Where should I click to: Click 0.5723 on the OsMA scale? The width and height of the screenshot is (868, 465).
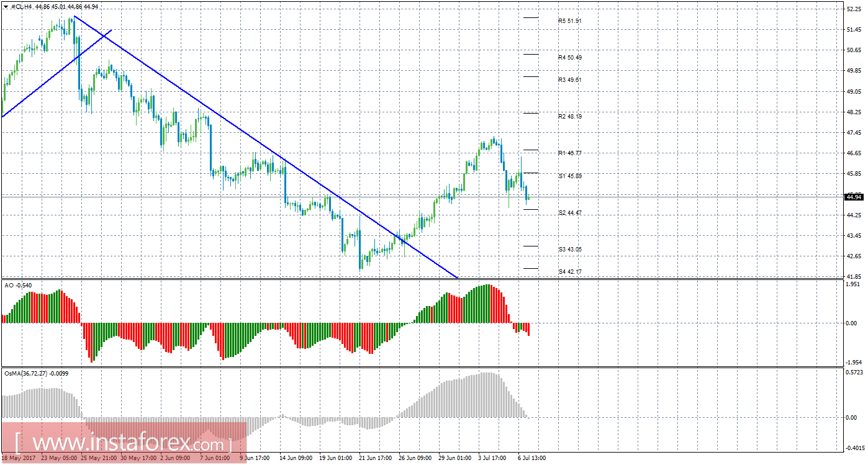point(854,372)
